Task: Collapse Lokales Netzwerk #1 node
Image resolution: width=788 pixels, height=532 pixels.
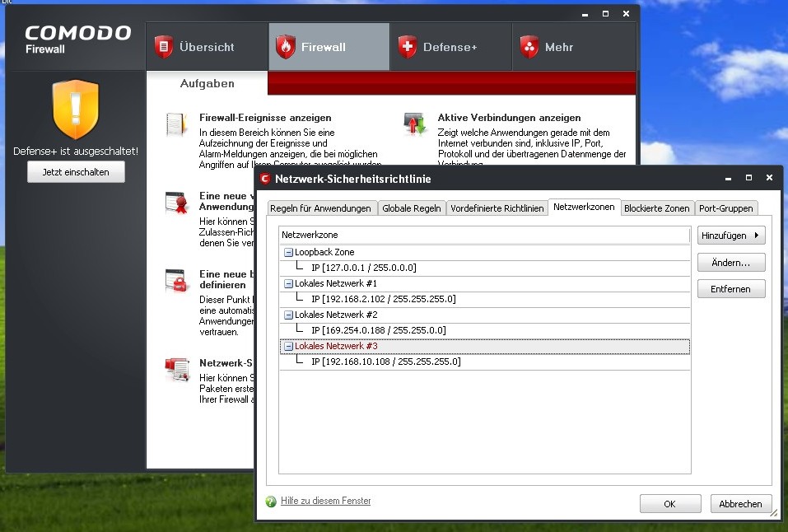Action: coord(288,283)
